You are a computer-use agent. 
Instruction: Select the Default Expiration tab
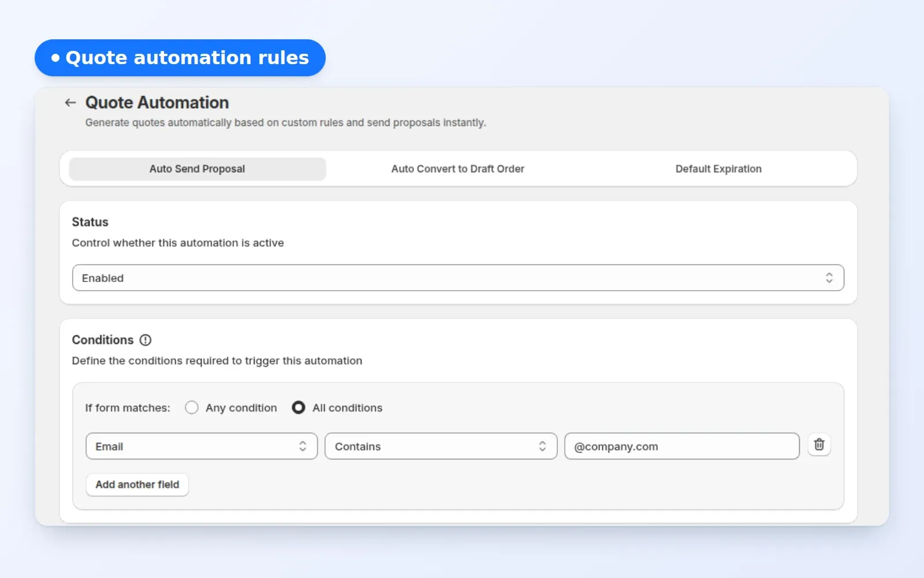coord(718,169)
